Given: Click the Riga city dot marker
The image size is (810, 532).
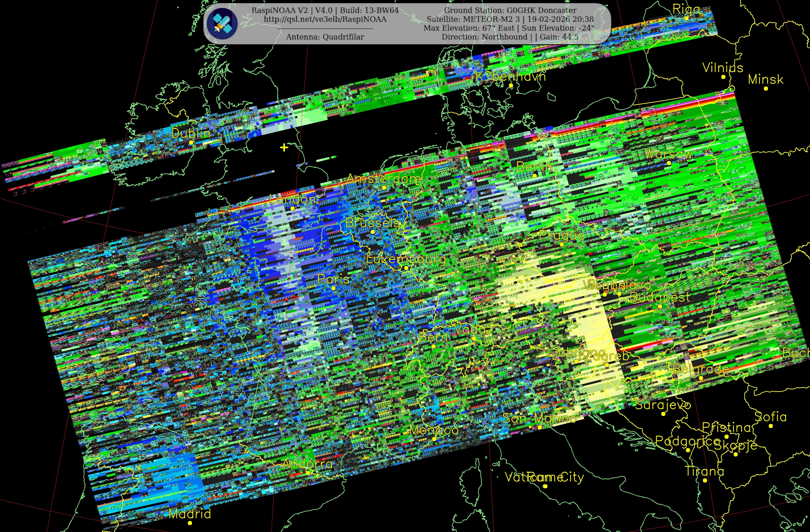Looking at the screenshot, I should click(686, 18).
